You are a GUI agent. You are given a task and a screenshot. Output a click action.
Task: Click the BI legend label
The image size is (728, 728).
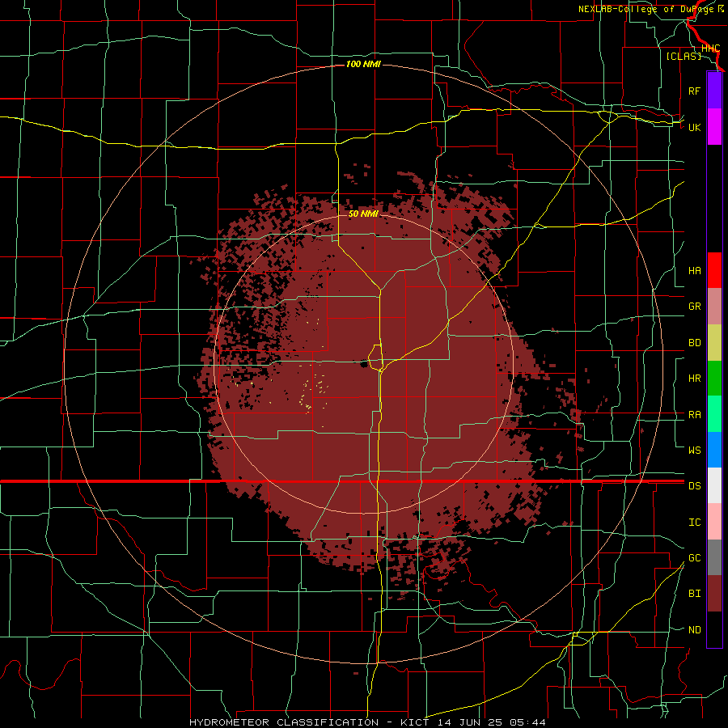(x=695, y=594)
